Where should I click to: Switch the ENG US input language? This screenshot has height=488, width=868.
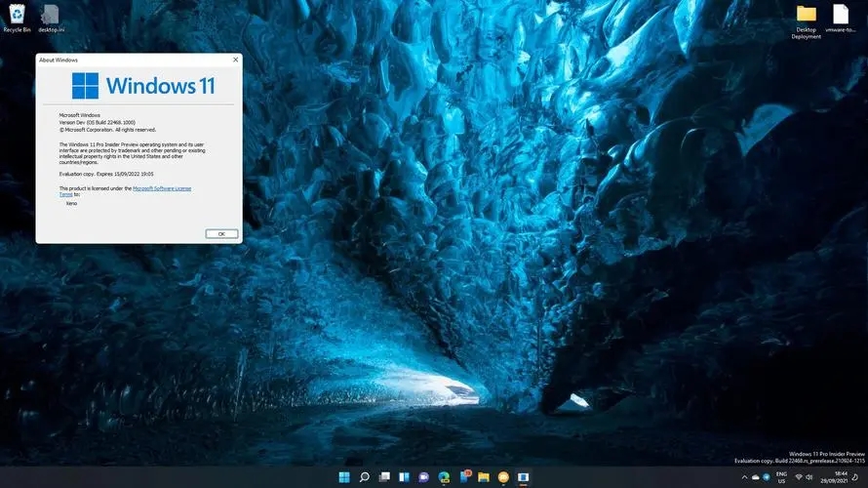tap(781, 477)
